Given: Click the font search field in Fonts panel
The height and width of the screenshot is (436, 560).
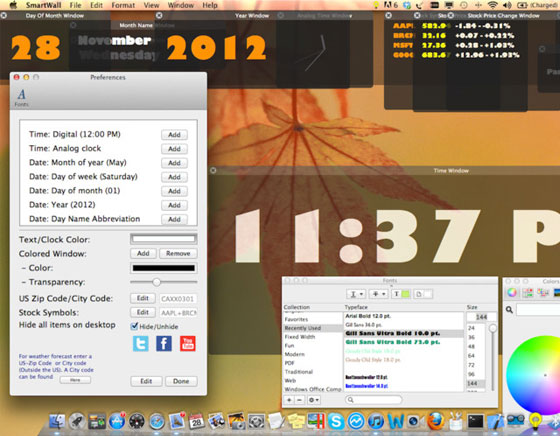Looking at the screenshot, I should pyautogui.click(x=374, y=400).
